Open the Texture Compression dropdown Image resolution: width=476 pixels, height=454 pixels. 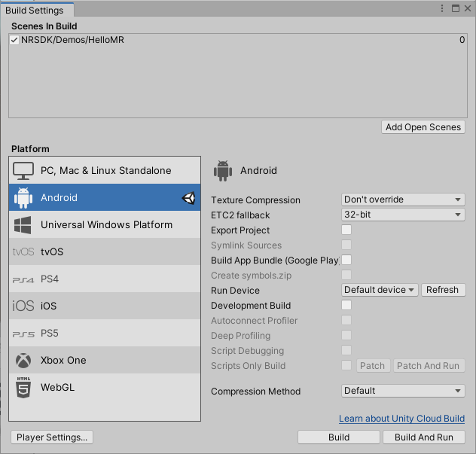coord(403,200)
